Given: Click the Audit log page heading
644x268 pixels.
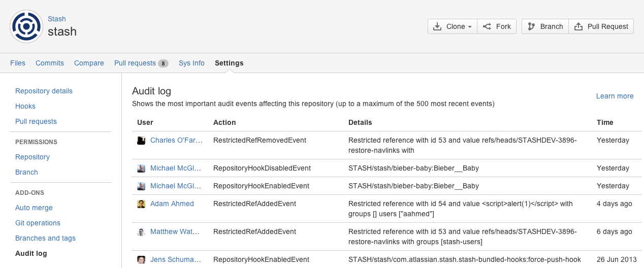Looking at the screenshot, I should pos(151,91).
